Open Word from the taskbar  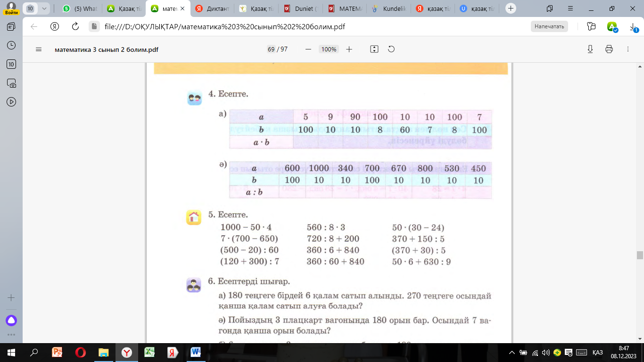[196, 352]
